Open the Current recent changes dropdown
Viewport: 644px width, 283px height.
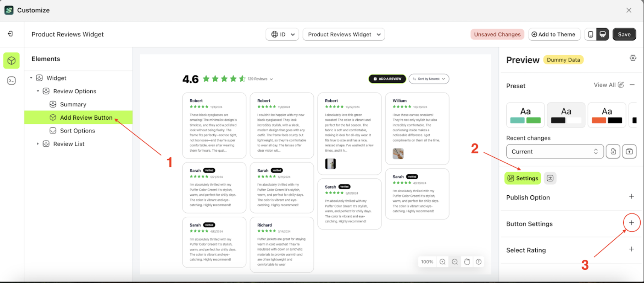[554, 152]
